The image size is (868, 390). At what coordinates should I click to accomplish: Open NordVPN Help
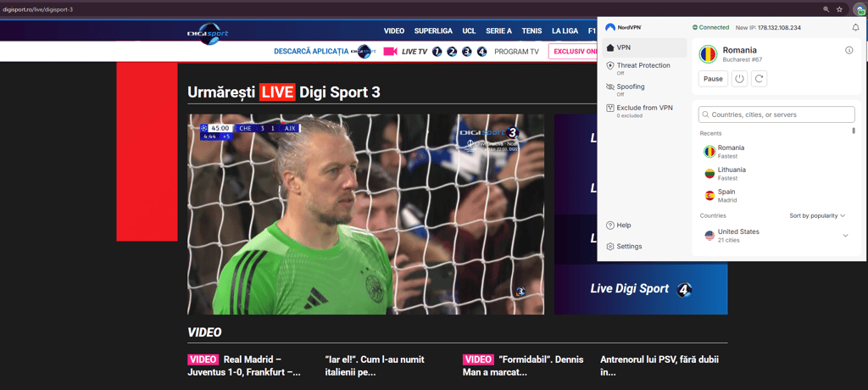(x=619, y=226)
